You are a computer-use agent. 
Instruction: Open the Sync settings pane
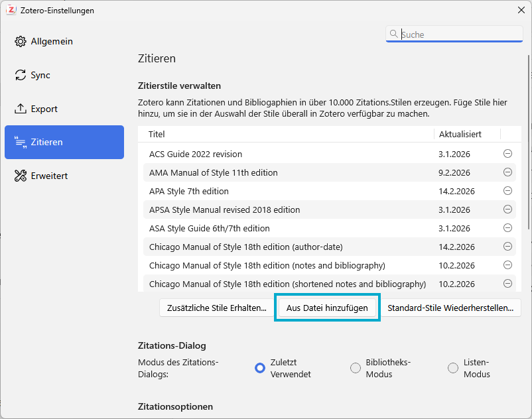click(64, 75)
